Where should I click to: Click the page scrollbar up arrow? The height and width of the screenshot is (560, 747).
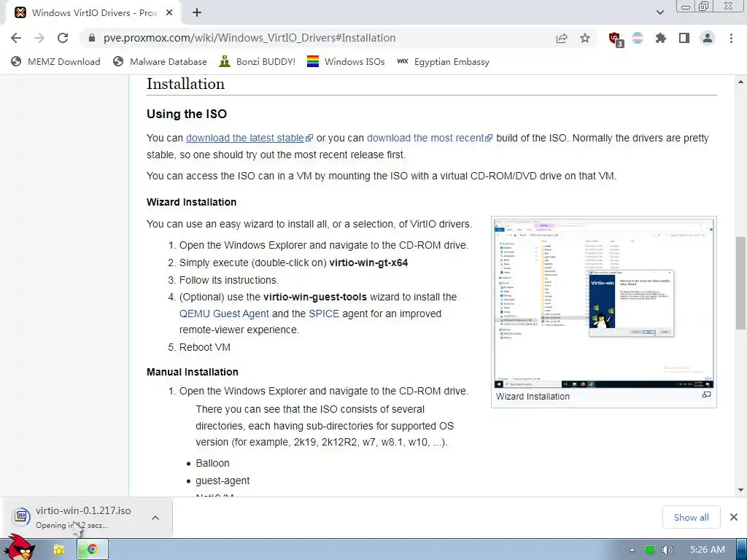(741, 82)
